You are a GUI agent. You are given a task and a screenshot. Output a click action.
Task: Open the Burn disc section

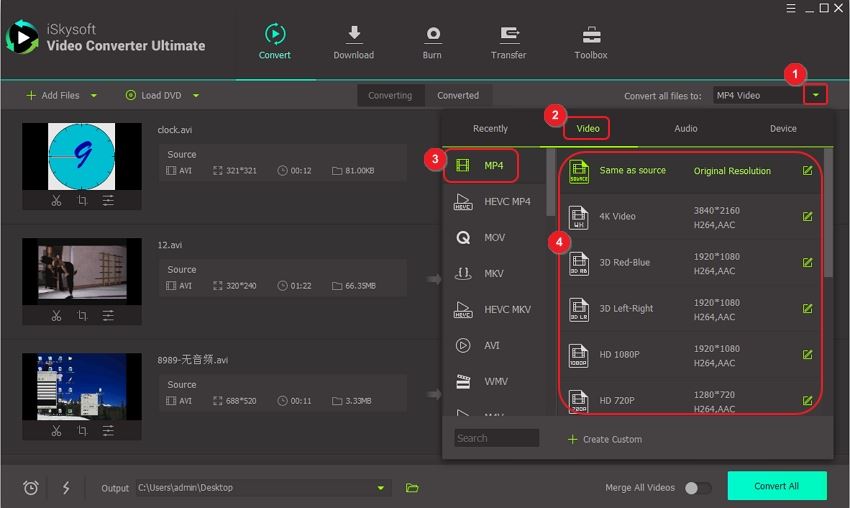tap(432, 35)
